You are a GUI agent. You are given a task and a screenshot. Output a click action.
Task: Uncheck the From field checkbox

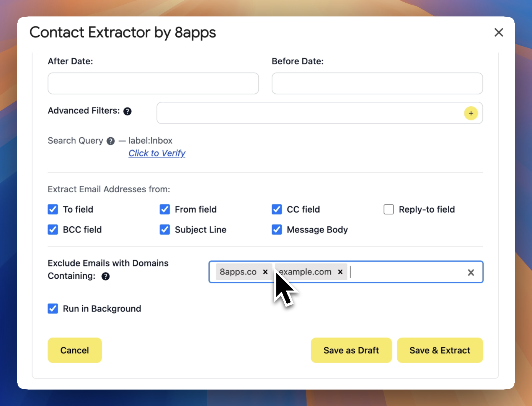(x=165, y=209)
